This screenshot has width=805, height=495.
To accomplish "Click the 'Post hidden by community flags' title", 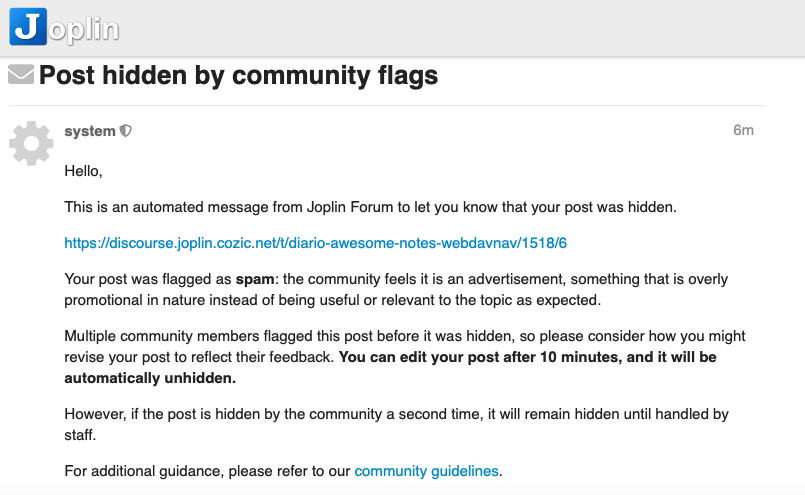I will (x=238, y=75).
